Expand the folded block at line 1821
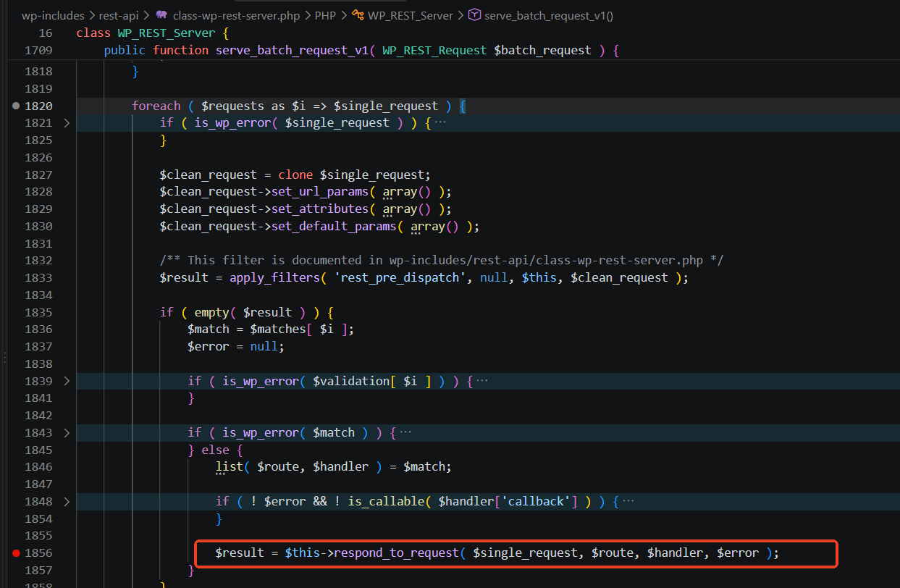The image size is (900, 588). (67, 123)
